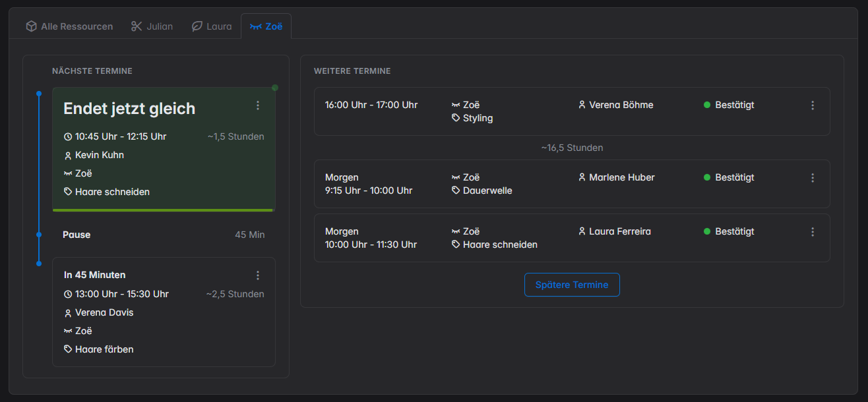Click the ~2,5 Stunden duration label

coord(235,294)
